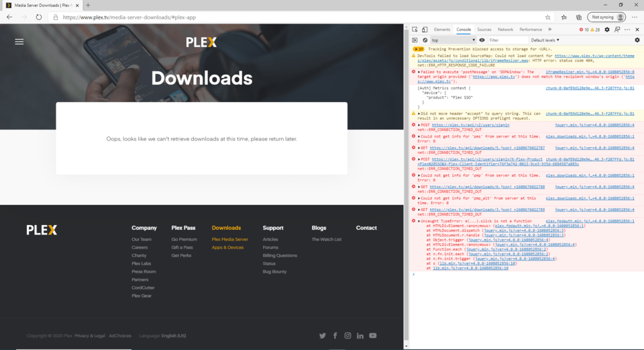Open the Contact footer heading link
644x350 pixels.
(x=366, y=228)
